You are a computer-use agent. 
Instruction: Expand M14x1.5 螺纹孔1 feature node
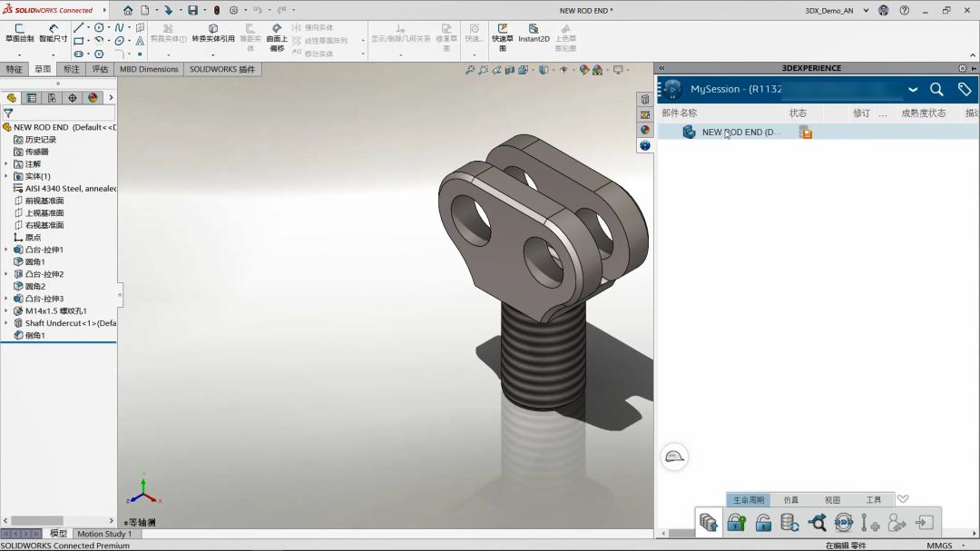click(6, 310)
